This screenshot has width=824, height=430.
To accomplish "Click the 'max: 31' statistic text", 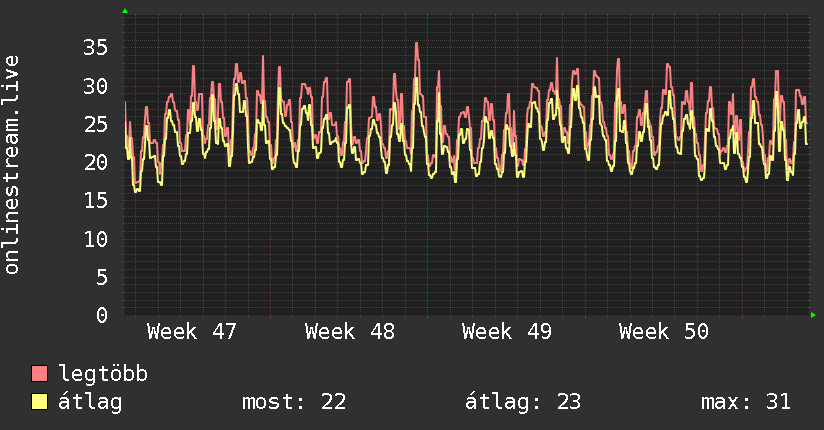I will [x=746, y=402].
